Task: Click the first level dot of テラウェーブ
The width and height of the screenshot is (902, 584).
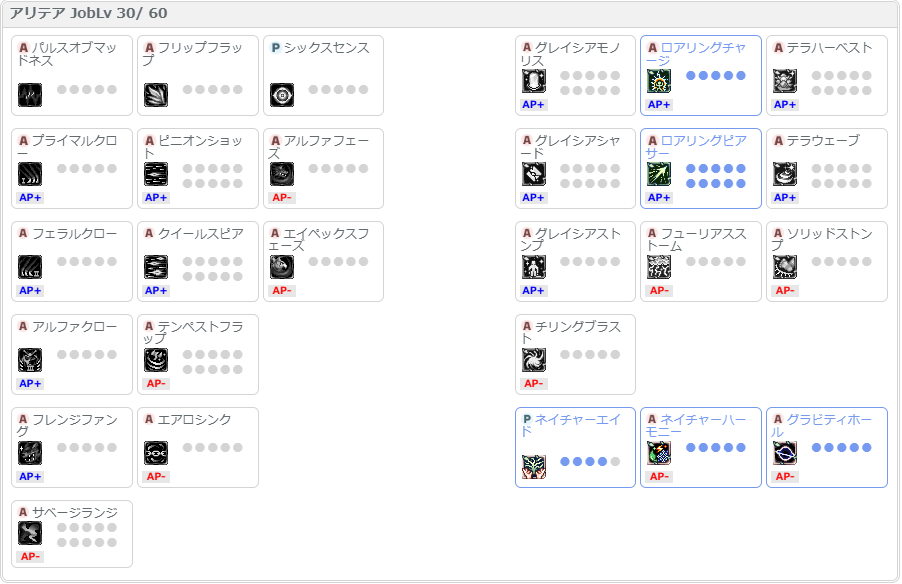Action: 815,169
